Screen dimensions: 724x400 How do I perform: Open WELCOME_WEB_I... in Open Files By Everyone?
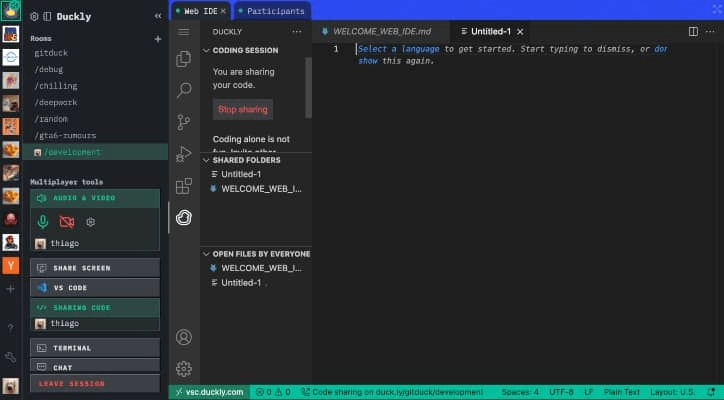coord(256,268)
